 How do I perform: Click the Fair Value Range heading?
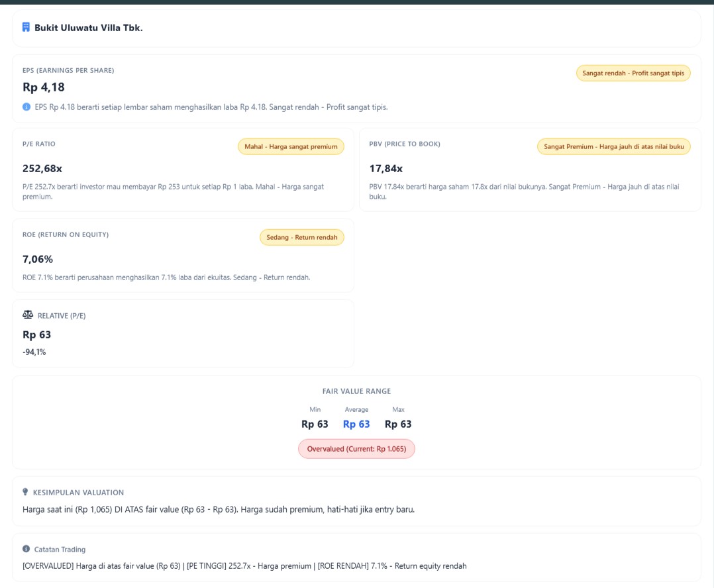(356, 391)
